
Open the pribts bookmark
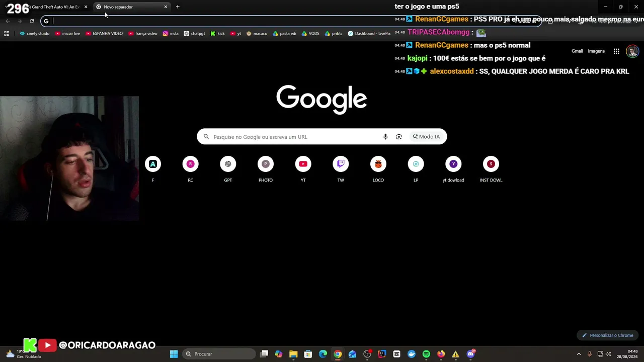click(x=334, y=34)
